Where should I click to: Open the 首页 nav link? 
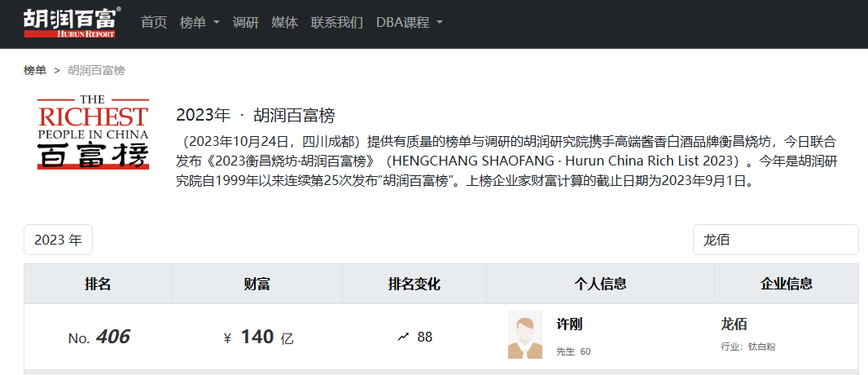coord(154,23)
